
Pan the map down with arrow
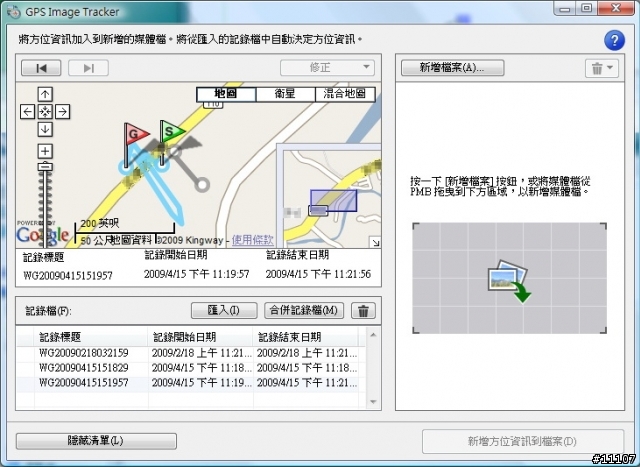point(45,129)
